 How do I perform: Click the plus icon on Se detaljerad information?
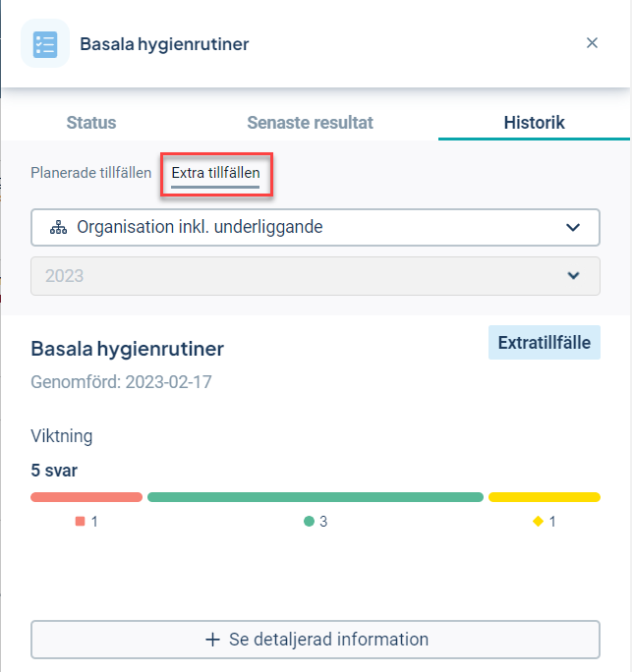212,640
